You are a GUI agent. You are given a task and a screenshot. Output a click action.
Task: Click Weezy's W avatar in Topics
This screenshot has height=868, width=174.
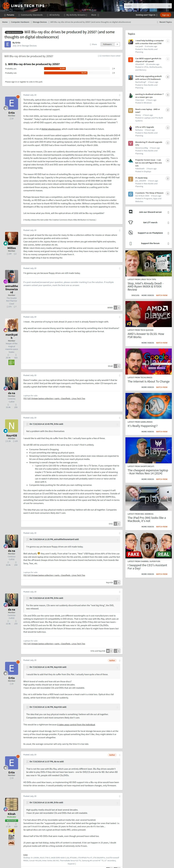click(130, 111)
